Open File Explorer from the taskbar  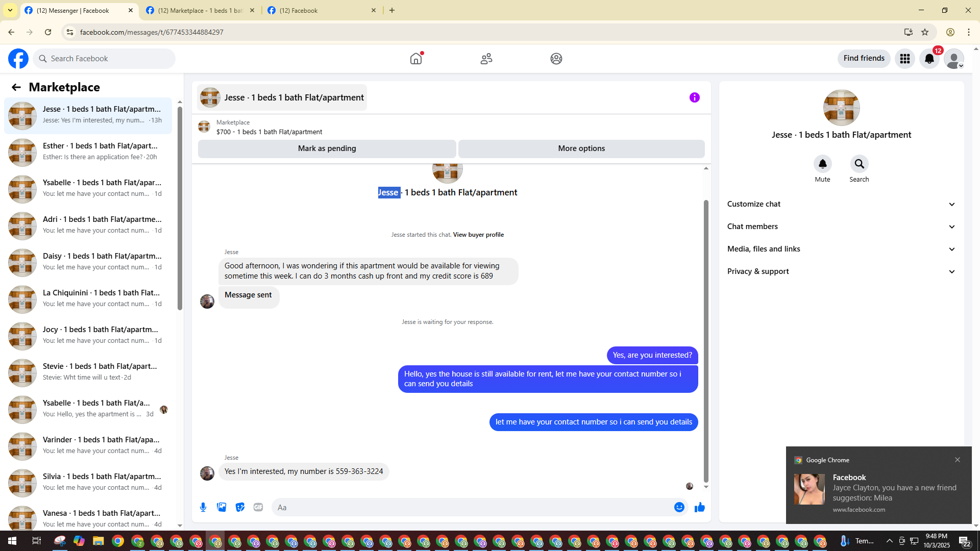pyautogui.click(x=98, y=541)
